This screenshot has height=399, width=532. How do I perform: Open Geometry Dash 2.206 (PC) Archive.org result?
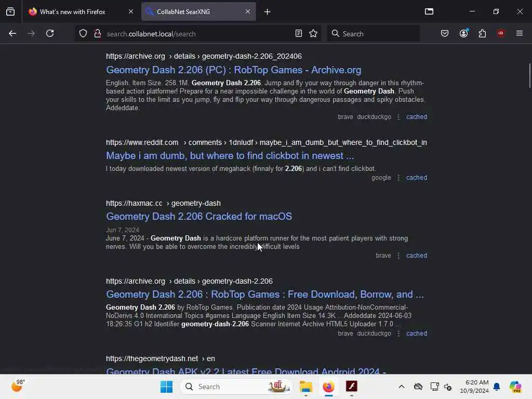[233, 70]
